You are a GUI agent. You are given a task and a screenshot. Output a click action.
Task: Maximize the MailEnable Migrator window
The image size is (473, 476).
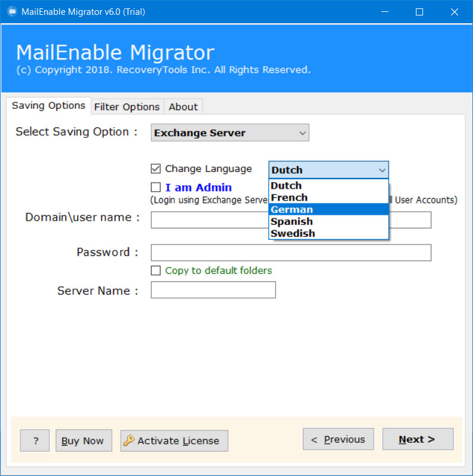tap(419, 12)
